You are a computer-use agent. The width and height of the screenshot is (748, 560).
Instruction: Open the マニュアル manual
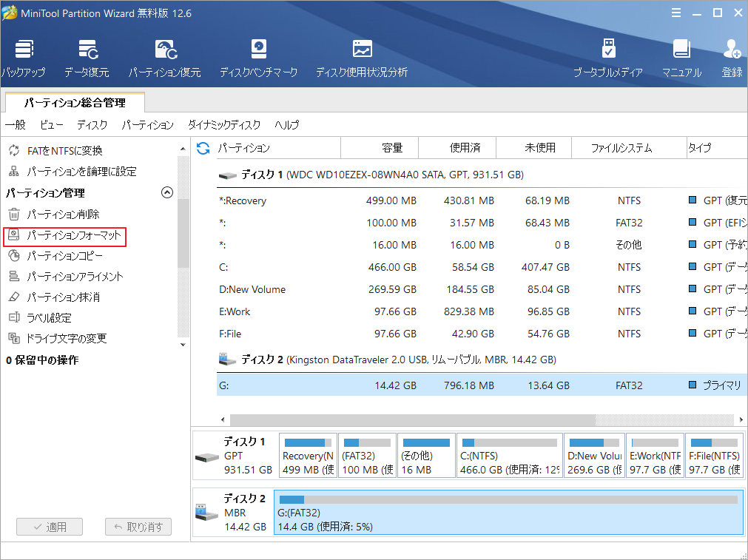[x=681, y=58]
